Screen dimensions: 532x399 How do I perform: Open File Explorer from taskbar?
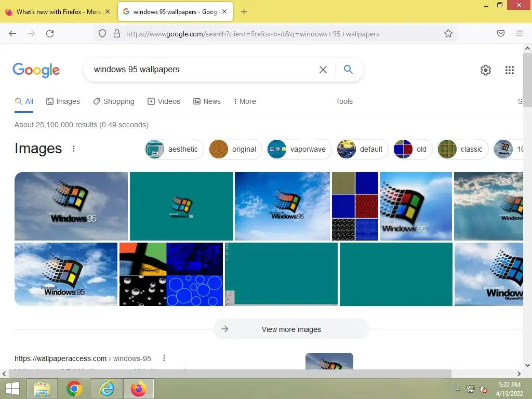pos(42,389)
